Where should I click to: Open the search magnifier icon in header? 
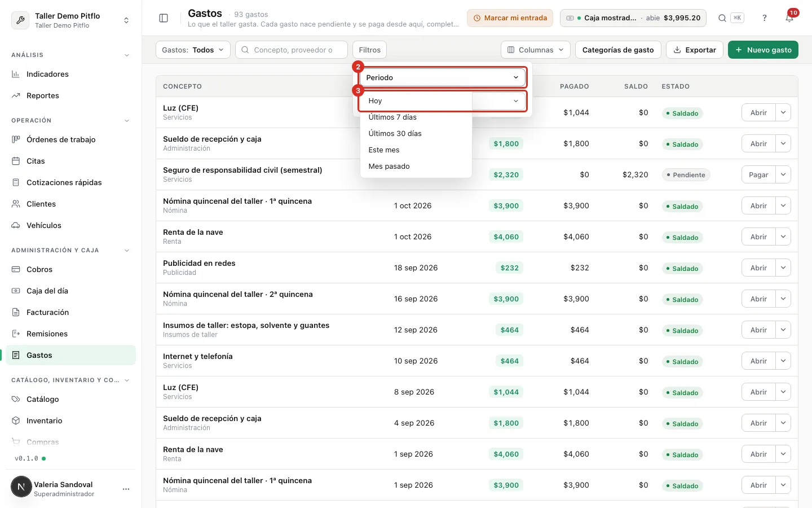coord(722,18)
